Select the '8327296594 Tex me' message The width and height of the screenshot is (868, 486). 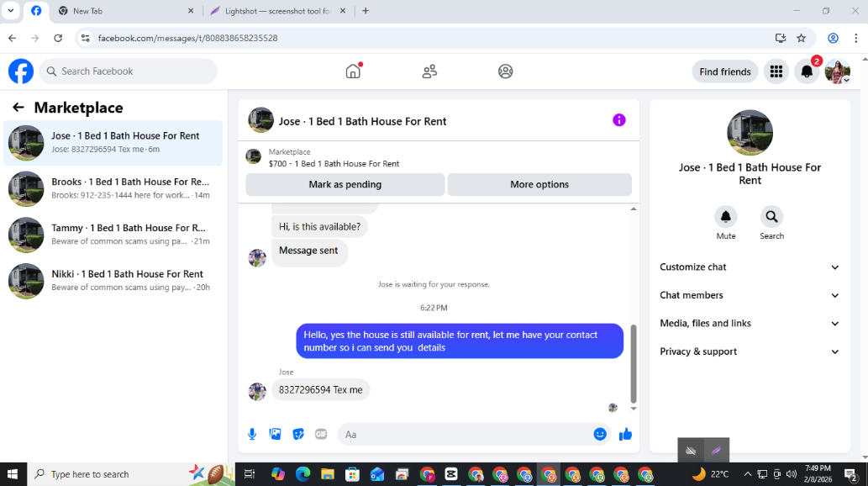coord(320,390)
